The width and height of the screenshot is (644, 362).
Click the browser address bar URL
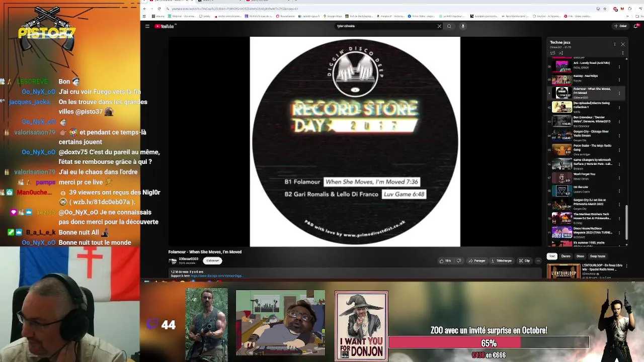pyautogui.click(x=235, y=9)
